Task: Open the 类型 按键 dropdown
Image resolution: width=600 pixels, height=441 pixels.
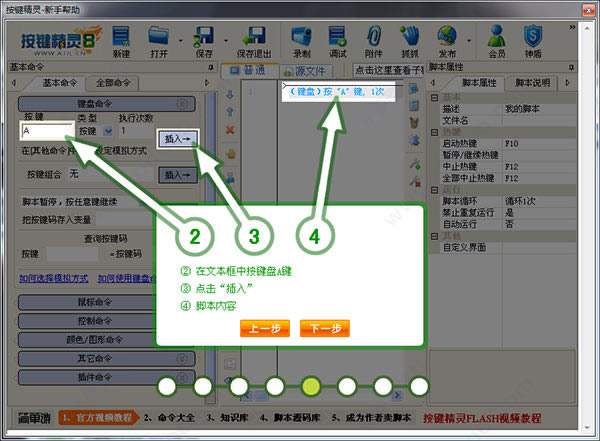Action: click(108, 131)
